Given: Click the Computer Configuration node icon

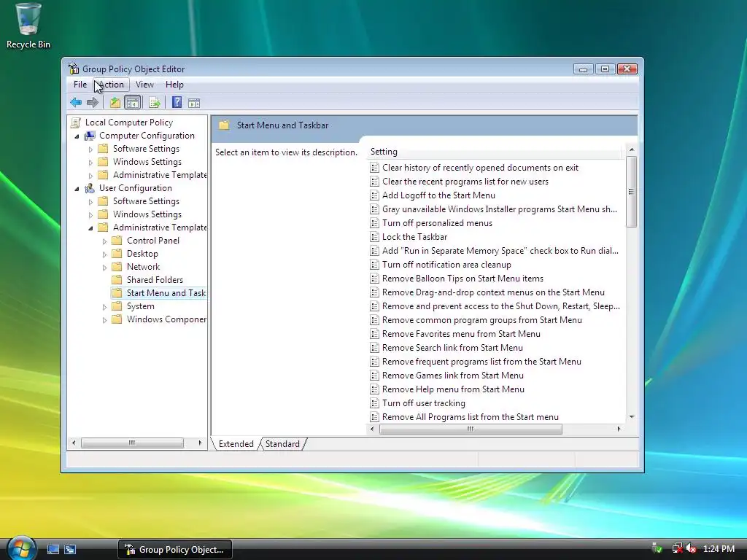Looking at the screenshot, I should (x=90, y=136).
